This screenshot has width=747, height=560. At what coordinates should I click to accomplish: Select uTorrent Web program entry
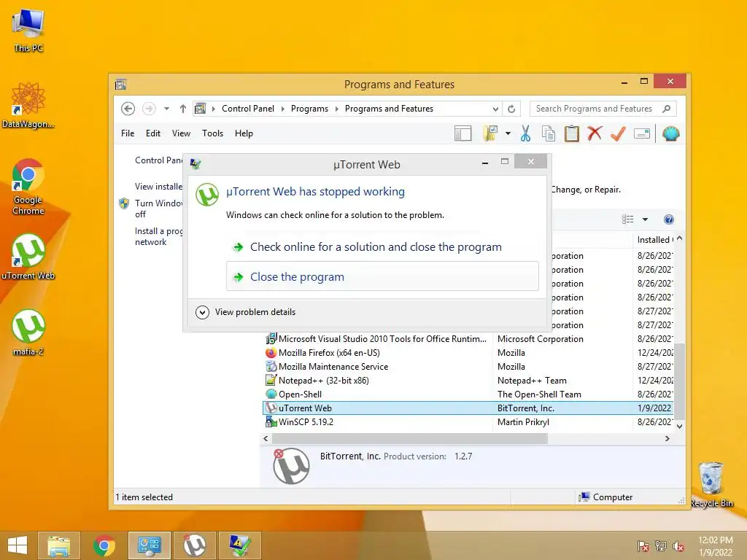(x=468, y=408)
